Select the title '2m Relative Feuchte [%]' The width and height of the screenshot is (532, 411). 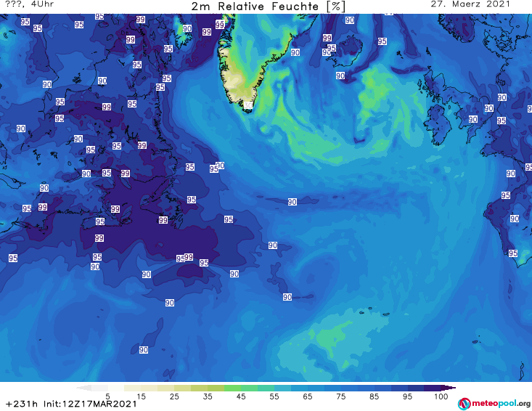pyautogui.click(x=269, y=7)
